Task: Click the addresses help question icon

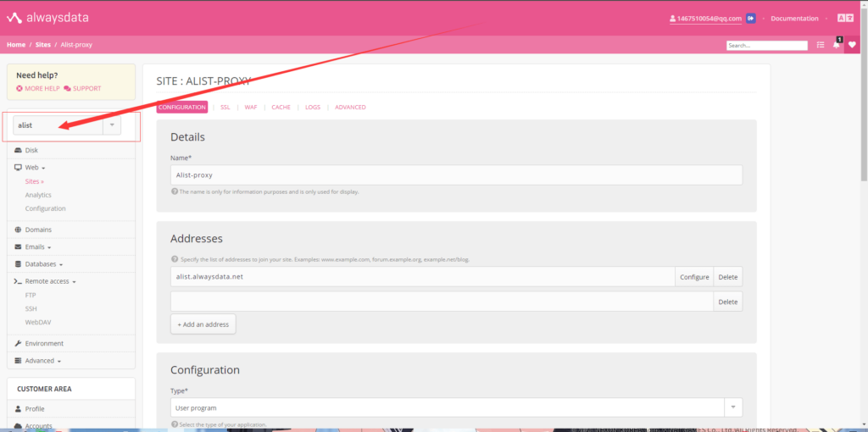Action: 175,259
